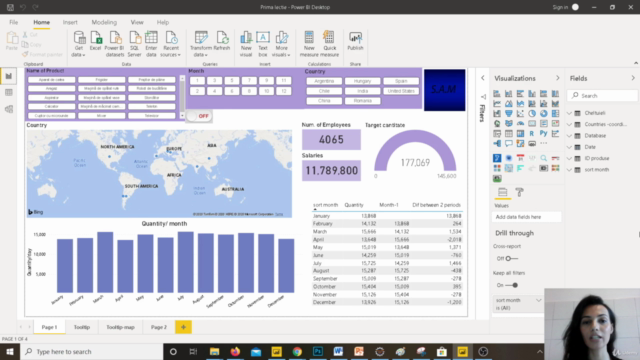This screenshot has width=640, height=360.
Task: Pick the Ribbon chart visual
Action: tap(556, 104)
